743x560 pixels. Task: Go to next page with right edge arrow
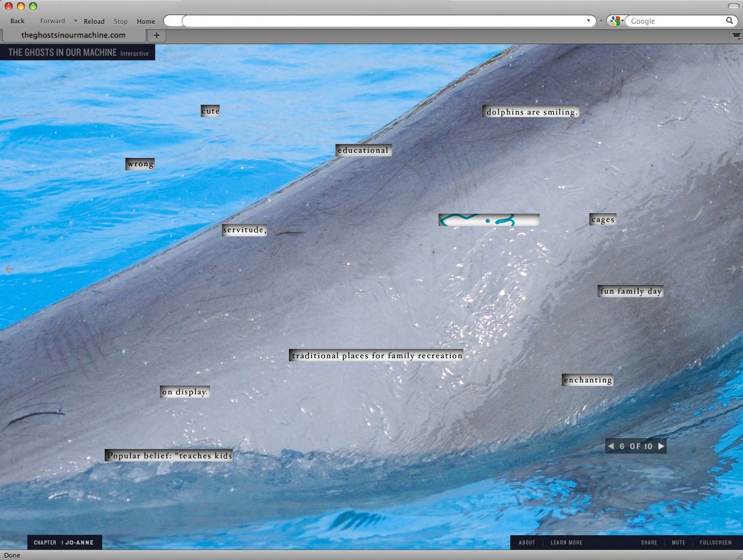point(732,269)
